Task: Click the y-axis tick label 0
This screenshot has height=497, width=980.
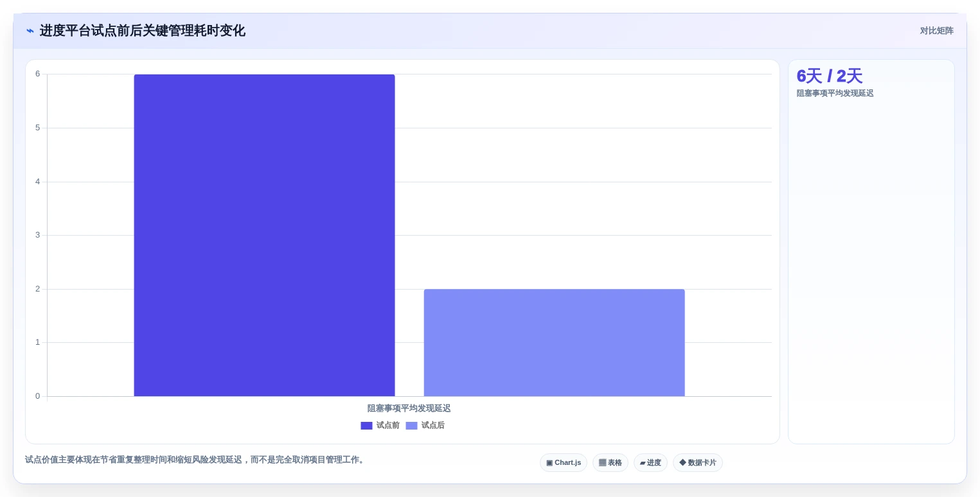Action: [37, 396]
